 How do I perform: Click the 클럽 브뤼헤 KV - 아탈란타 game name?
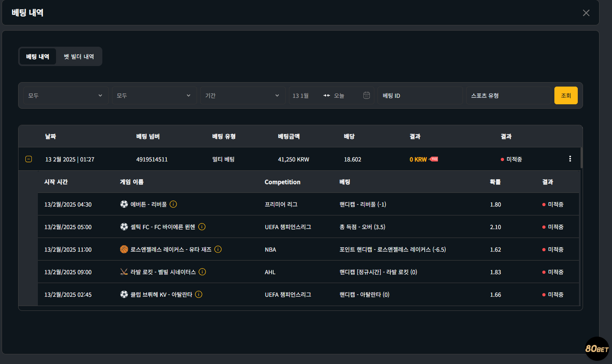coord(161,295)
